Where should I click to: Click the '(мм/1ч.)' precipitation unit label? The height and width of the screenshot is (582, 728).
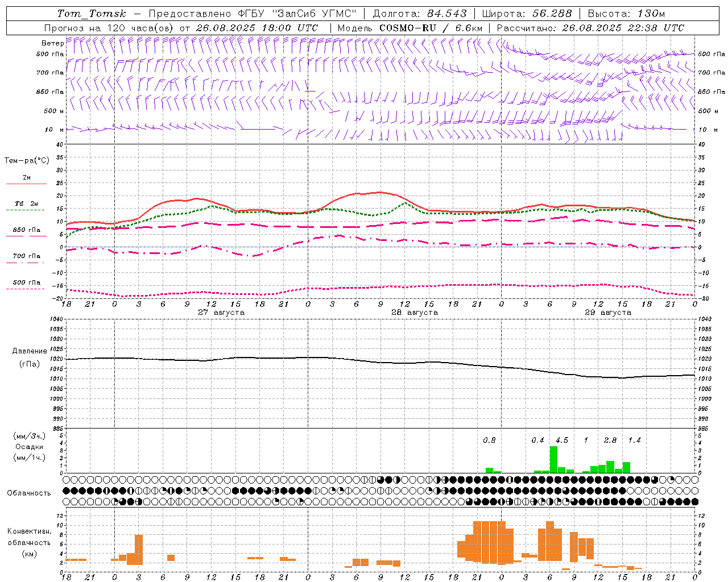click(x=29, y=458)
